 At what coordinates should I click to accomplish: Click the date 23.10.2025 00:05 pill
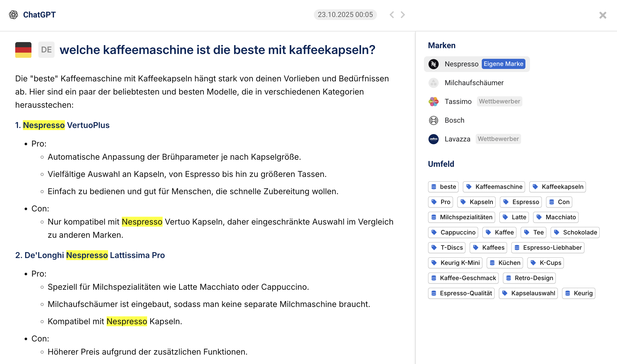pyautogui.click(x=345, y=15)
